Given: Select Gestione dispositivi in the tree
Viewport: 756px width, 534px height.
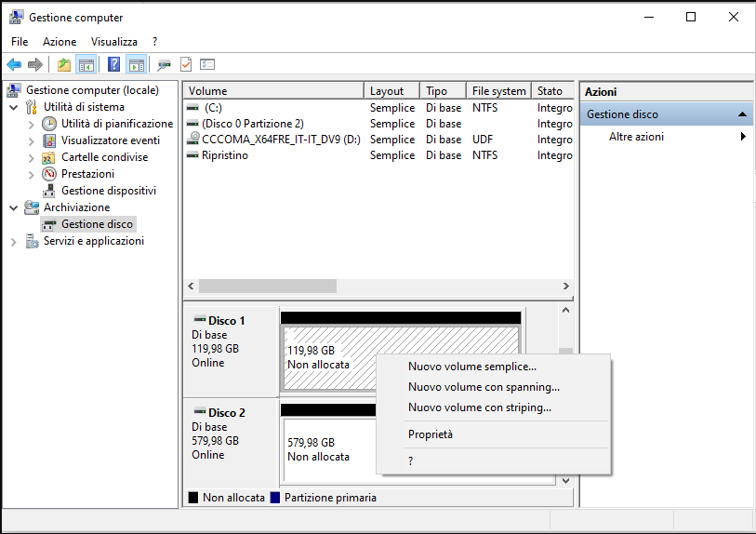Looking at the screenshot, I should coord(108,191).
